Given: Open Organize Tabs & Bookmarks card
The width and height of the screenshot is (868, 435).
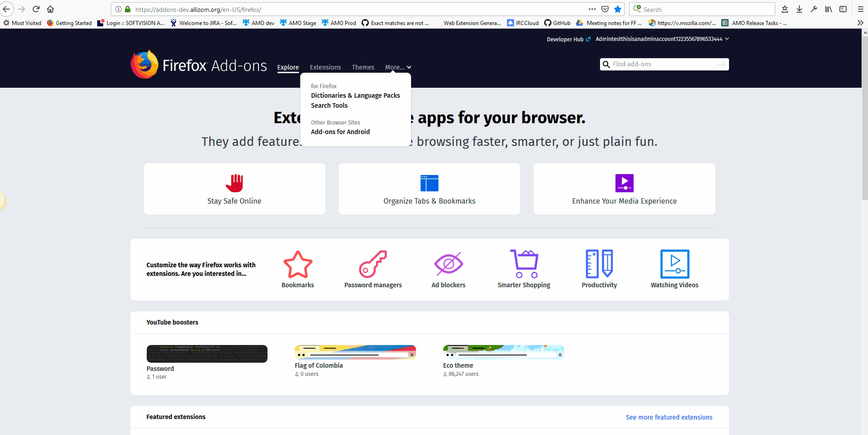Looking at the screenshot, I should point(429,189).
